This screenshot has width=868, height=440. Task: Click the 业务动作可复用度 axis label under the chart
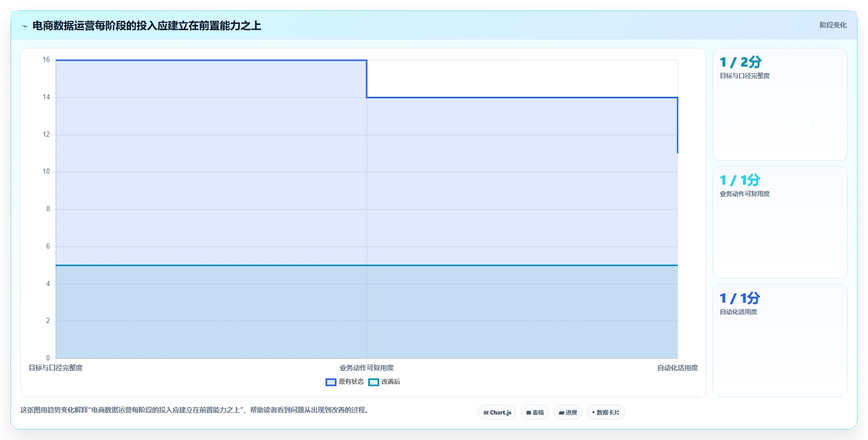click(x=367, y=368)
